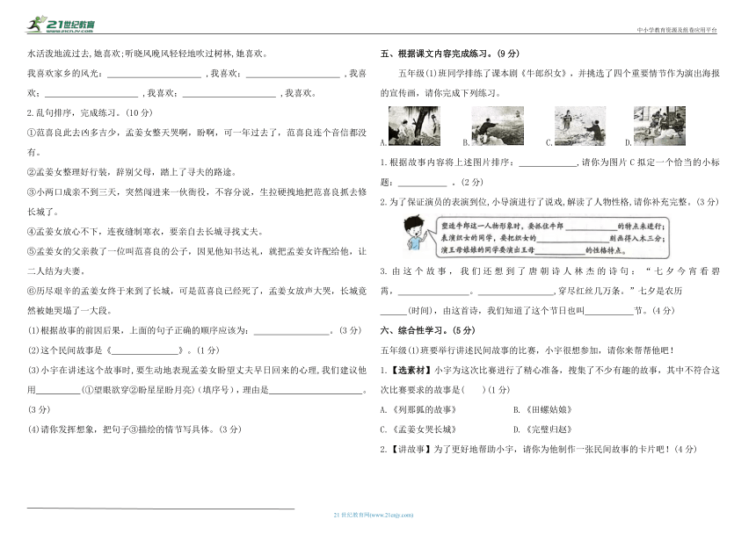Choose option B《田螺姑娘》

pos(542,410)
